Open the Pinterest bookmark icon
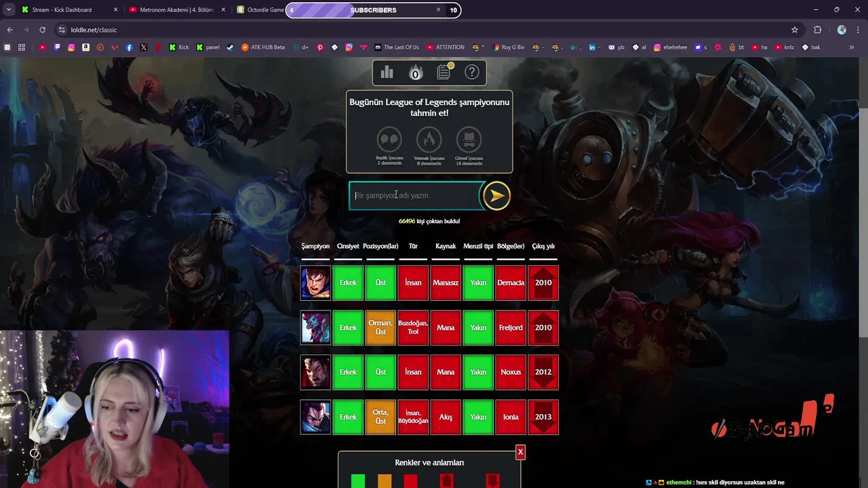Screen dimensions: 868x488 [x=320, y=47]
